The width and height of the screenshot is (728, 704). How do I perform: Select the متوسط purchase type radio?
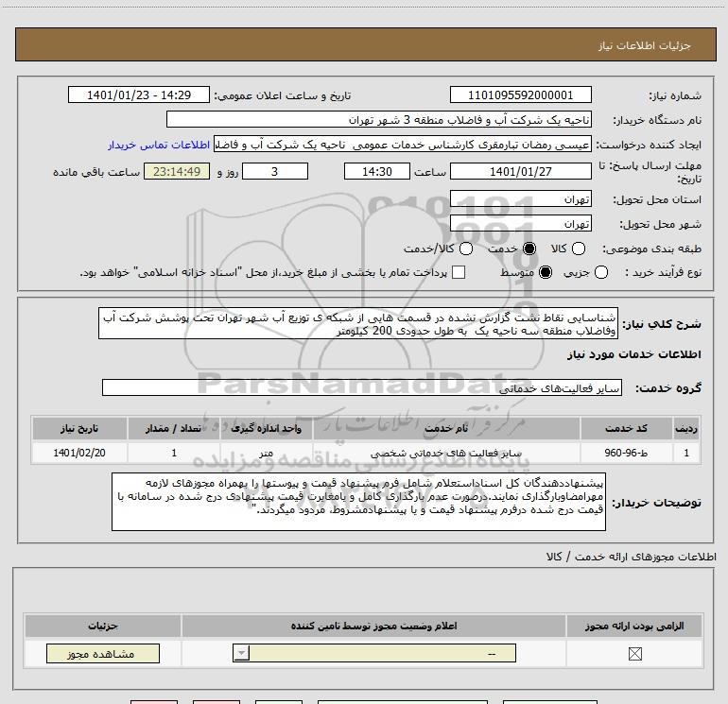pos(546,272)
